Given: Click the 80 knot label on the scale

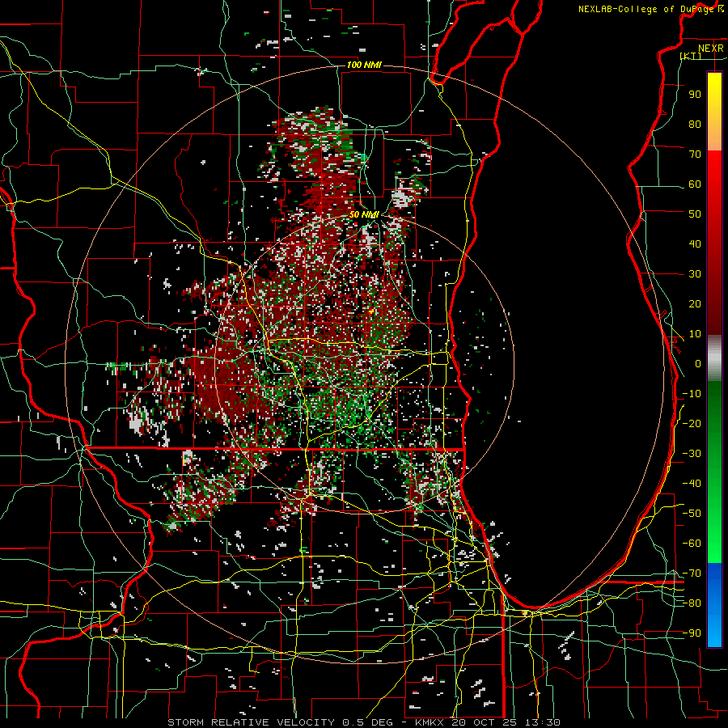Looking at the screenshot, I should 695,124.
